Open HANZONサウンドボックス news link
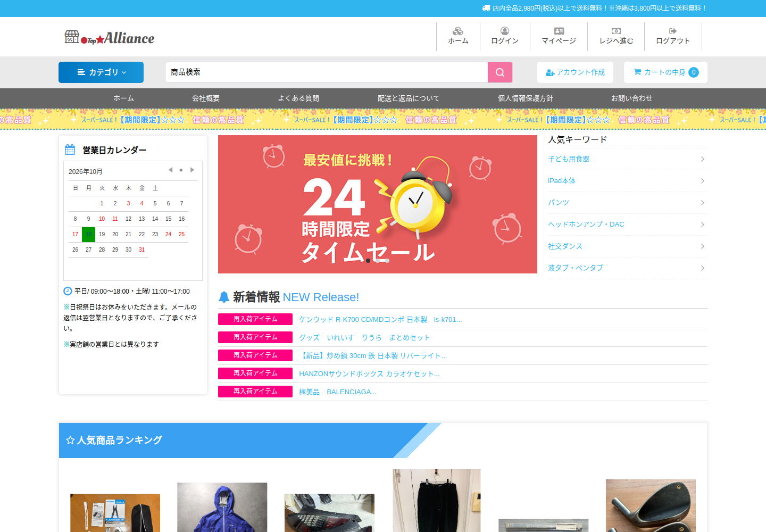Viewport: 766px width, 532px height. tap(369, 374)
